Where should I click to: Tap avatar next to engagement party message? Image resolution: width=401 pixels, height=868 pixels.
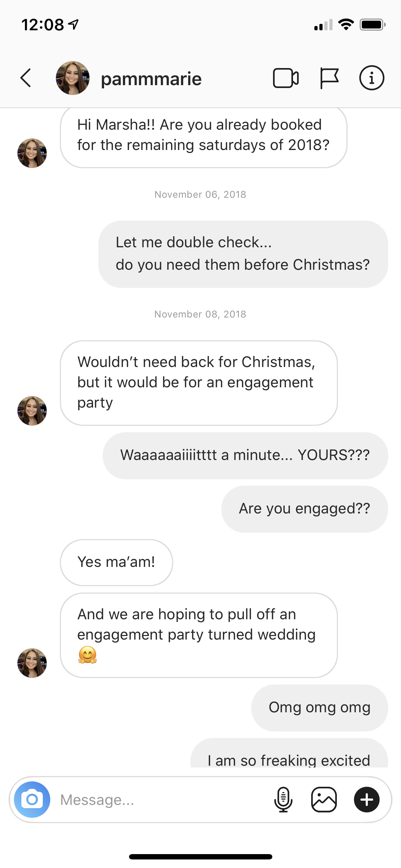pos(32,411)
